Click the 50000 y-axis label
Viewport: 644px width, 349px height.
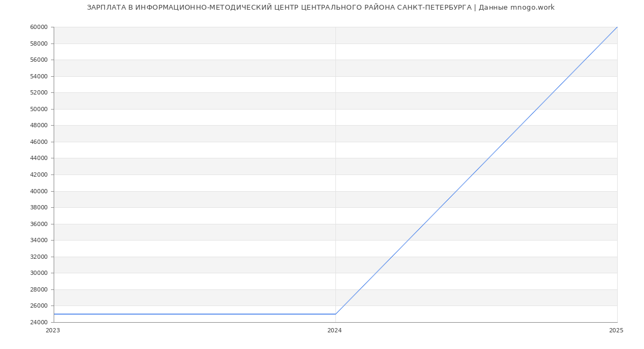point(39,109)
